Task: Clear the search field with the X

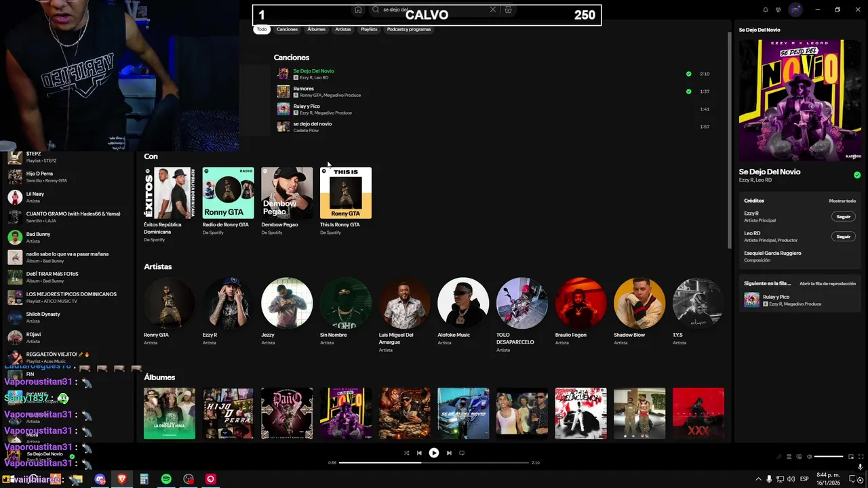Action: point(493,9)
